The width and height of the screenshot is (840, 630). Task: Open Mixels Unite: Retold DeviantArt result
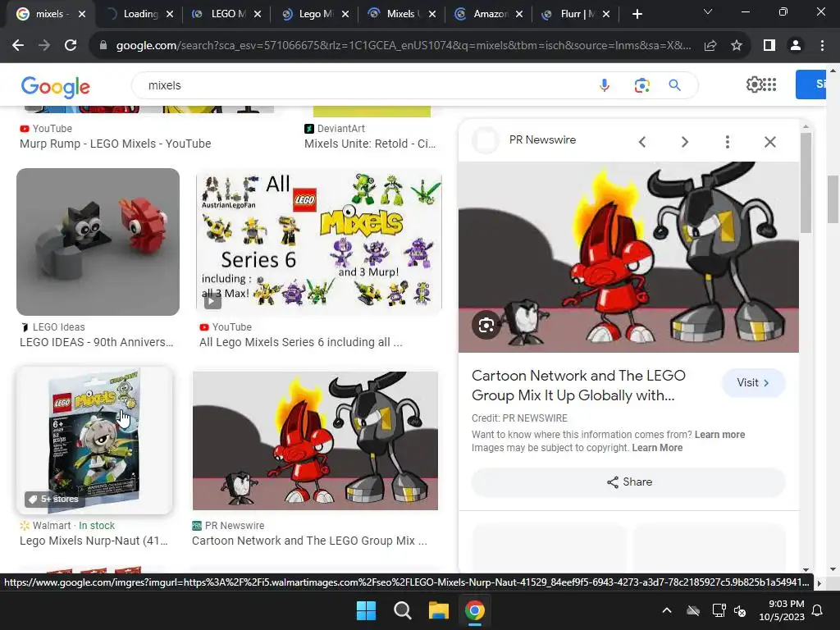click(370, 144)
